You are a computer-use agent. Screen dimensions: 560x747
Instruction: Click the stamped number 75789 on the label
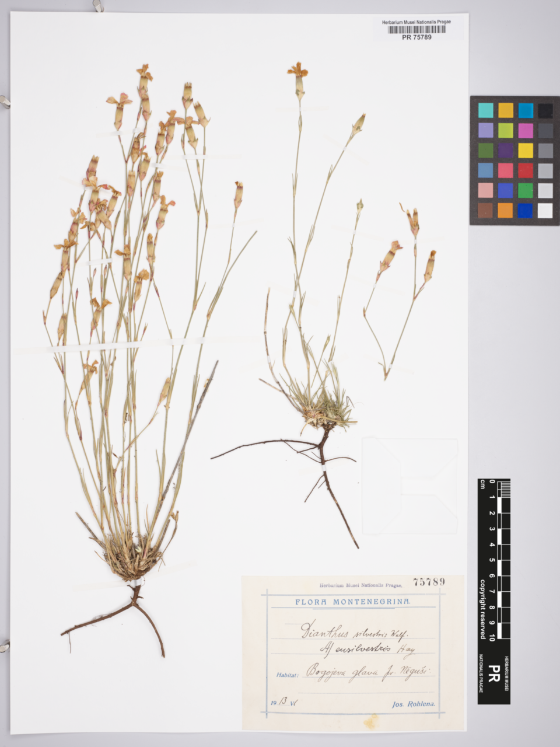tap(429, 582)
